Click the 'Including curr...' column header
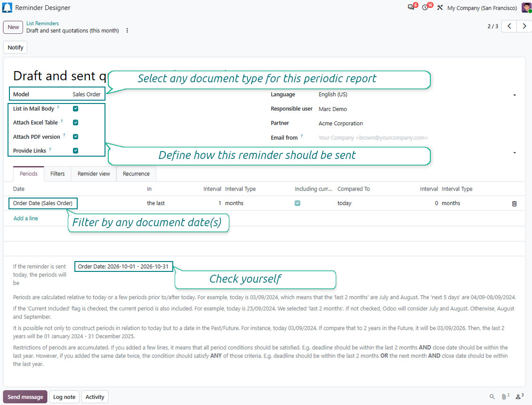 coord(314,189)
